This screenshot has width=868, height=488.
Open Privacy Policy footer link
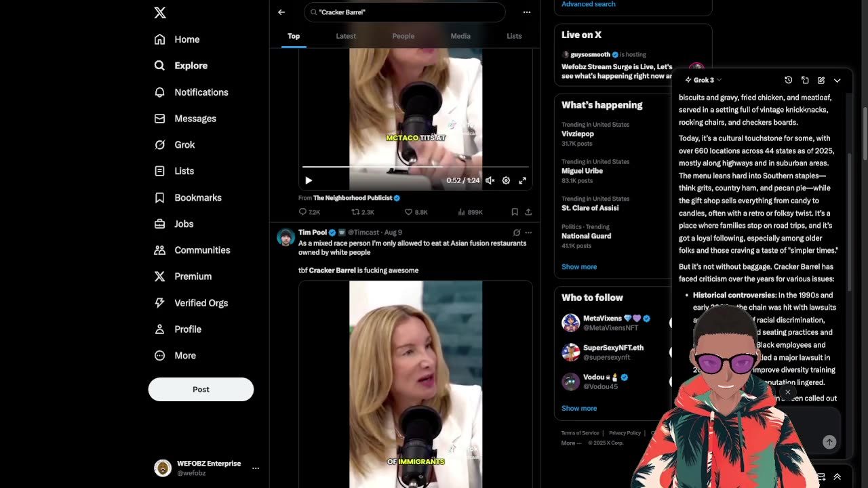tap(625, 433)
